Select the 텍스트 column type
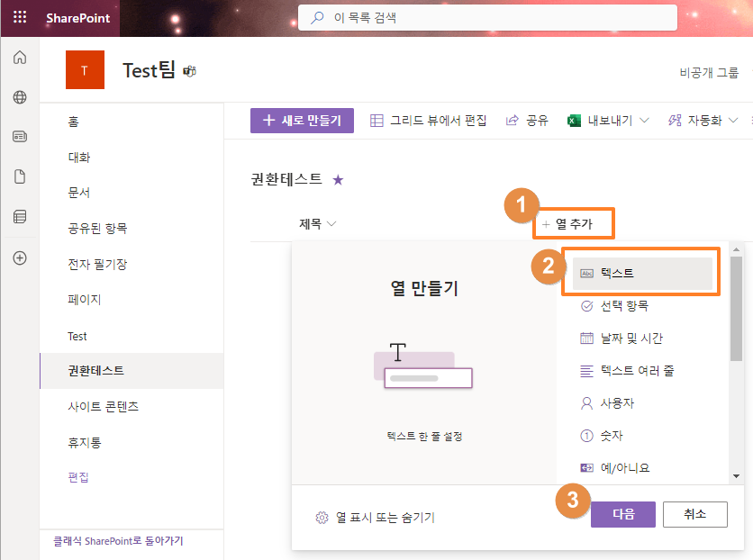 pos(642,274)
